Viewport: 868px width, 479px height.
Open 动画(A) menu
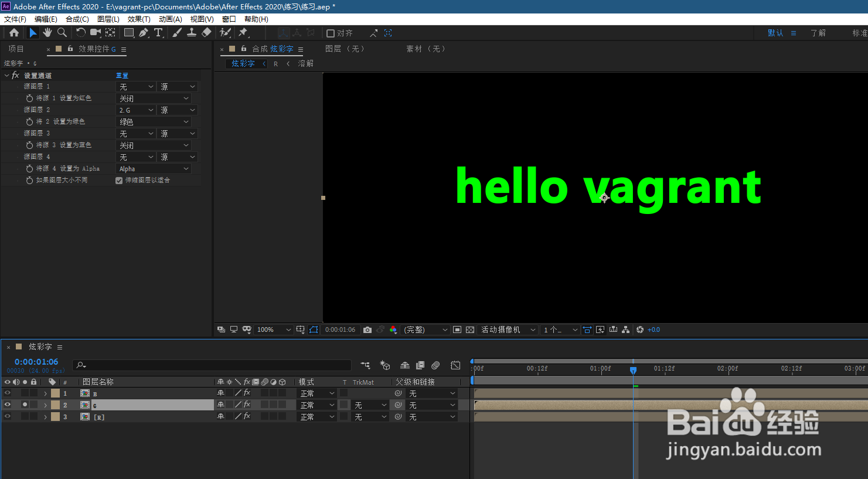[x=170, y=19]
